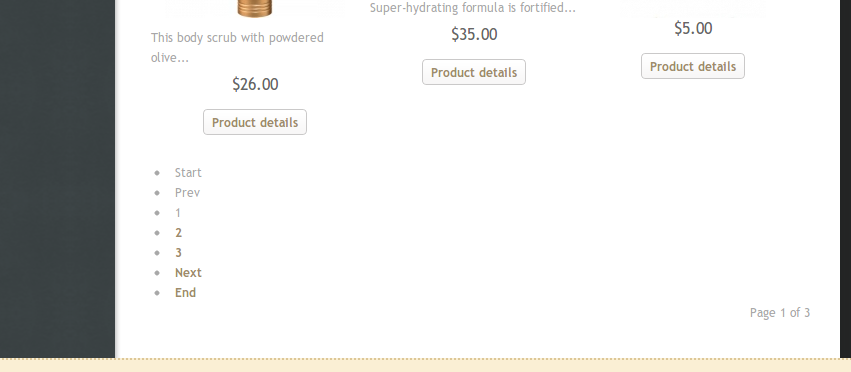
Task: Click the Next pagination link
Action: [188, 273]
